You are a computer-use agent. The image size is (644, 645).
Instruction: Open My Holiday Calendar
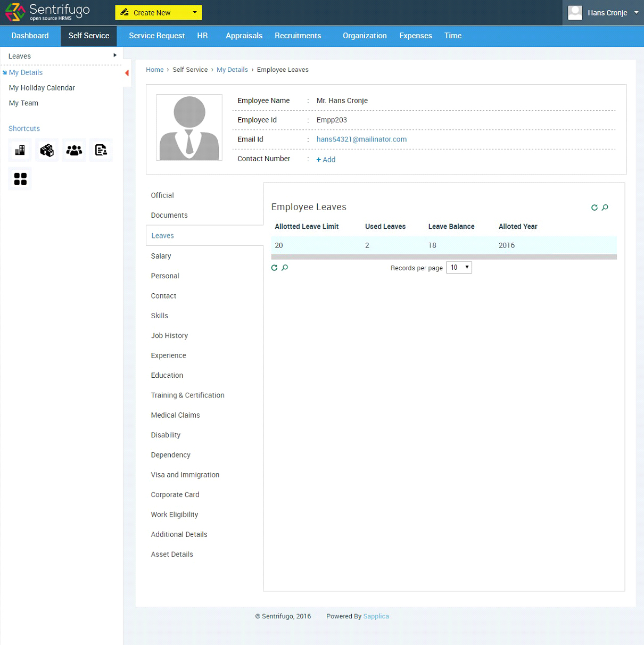click(42, 88)
